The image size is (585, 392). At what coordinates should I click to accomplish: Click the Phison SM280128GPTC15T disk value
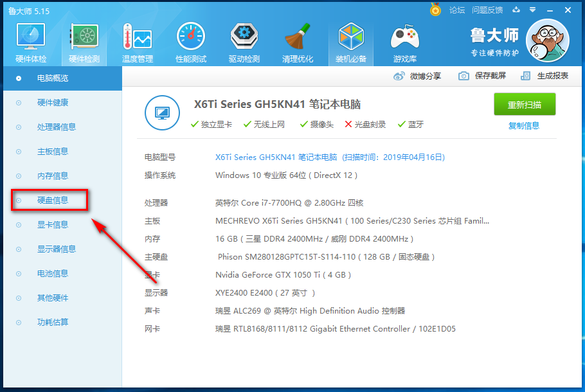click(326, 256)
